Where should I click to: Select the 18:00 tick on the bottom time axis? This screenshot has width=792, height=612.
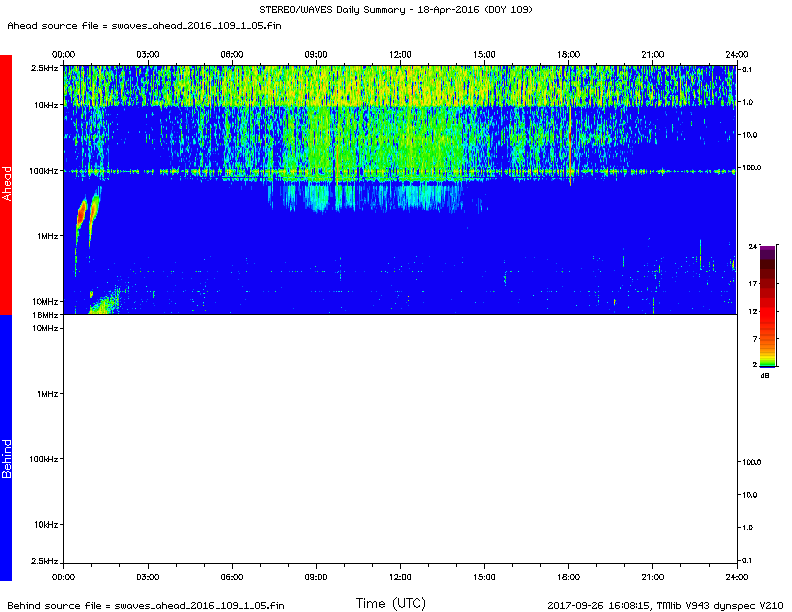click(x=568, y=577)
